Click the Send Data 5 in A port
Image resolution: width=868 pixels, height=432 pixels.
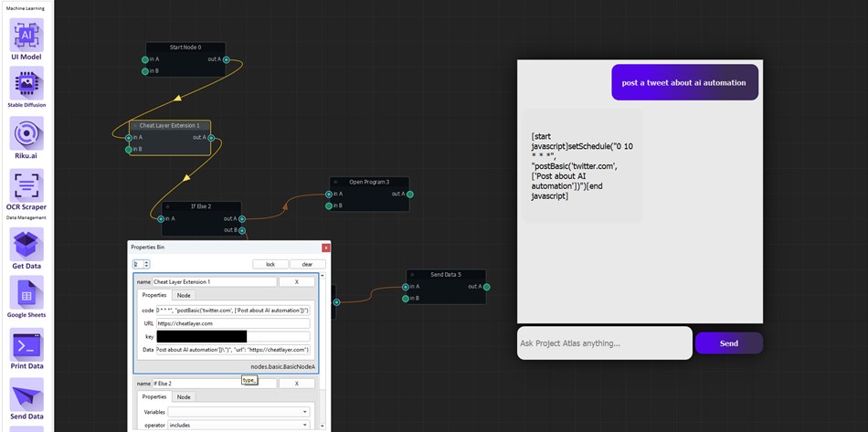coord(406,287)
